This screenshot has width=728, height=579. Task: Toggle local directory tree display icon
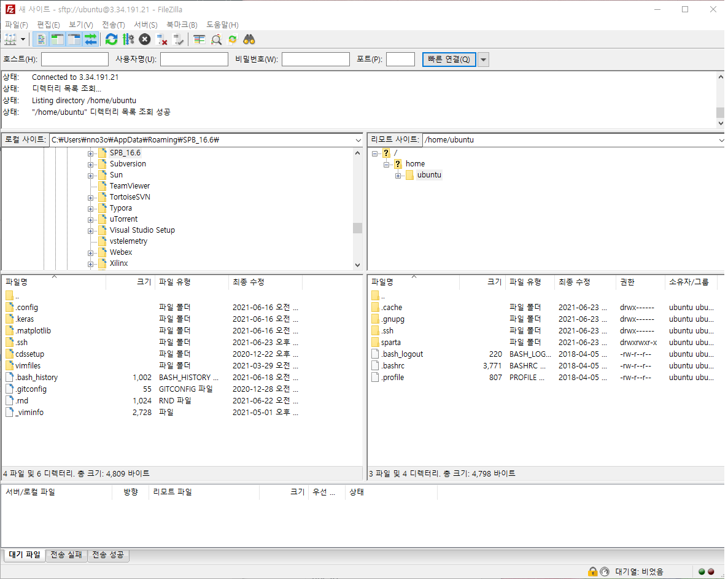[x=57, y=39]
